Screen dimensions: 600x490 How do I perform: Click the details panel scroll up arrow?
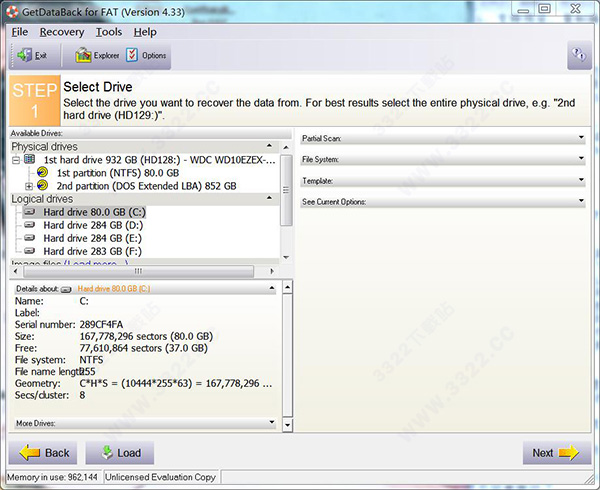[x=288, y=287]
